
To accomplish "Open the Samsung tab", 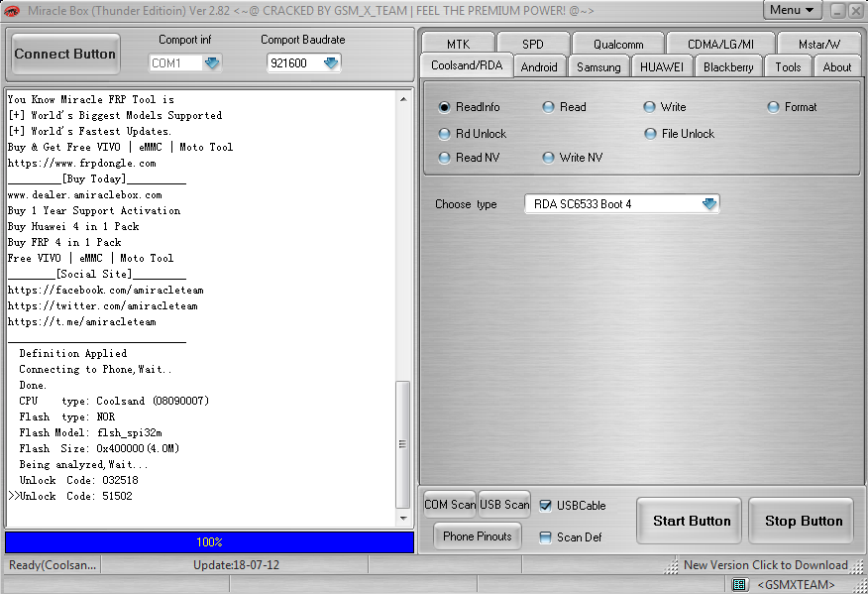I will click(x=598, y=67).
